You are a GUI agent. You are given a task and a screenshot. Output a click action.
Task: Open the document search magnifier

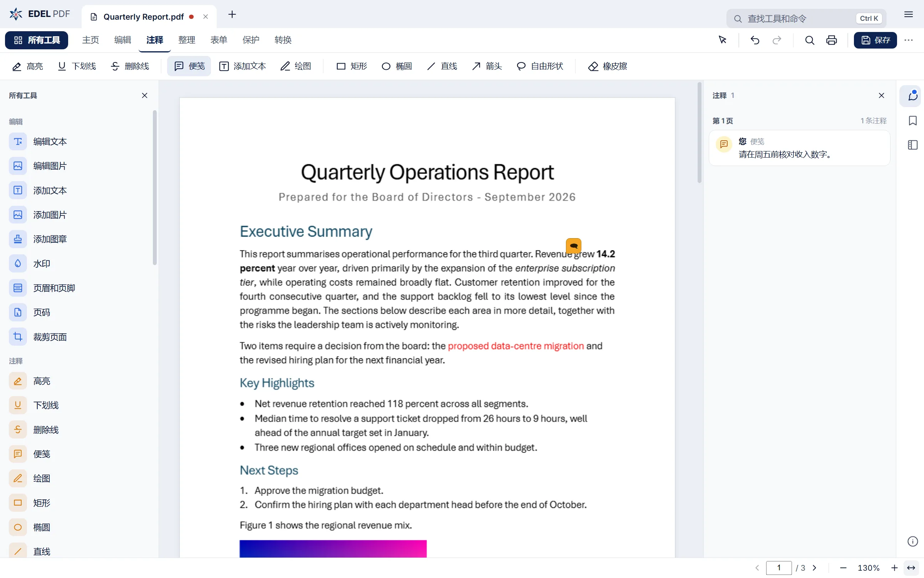(809, 40)
